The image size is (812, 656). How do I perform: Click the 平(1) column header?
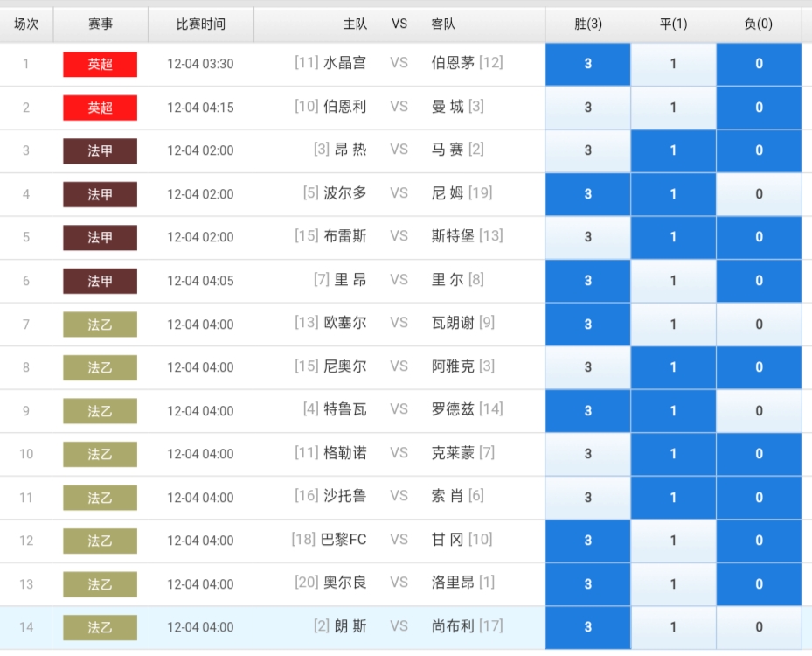coord(673,24)
